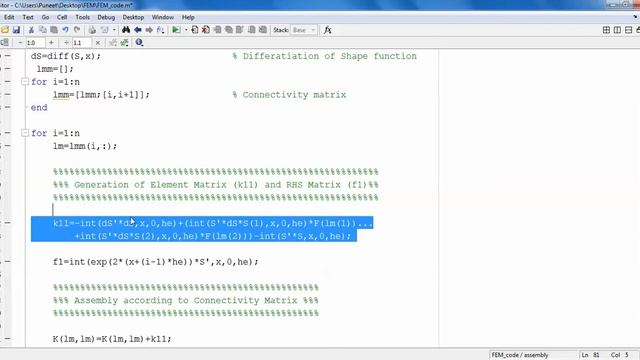Click the 'FEM_code / assembly' status entry
640x360 pixels.
[520, 355]
